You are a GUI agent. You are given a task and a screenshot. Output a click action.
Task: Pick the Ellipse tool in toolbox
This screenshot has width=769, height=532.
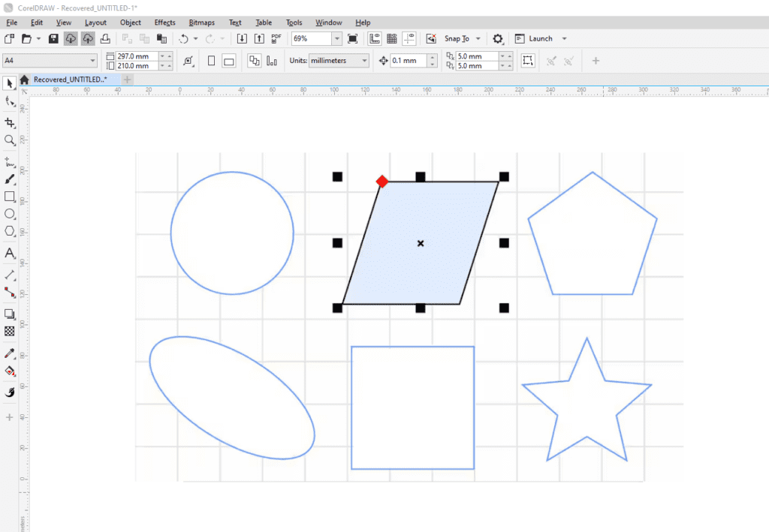(x=10, y=214)
